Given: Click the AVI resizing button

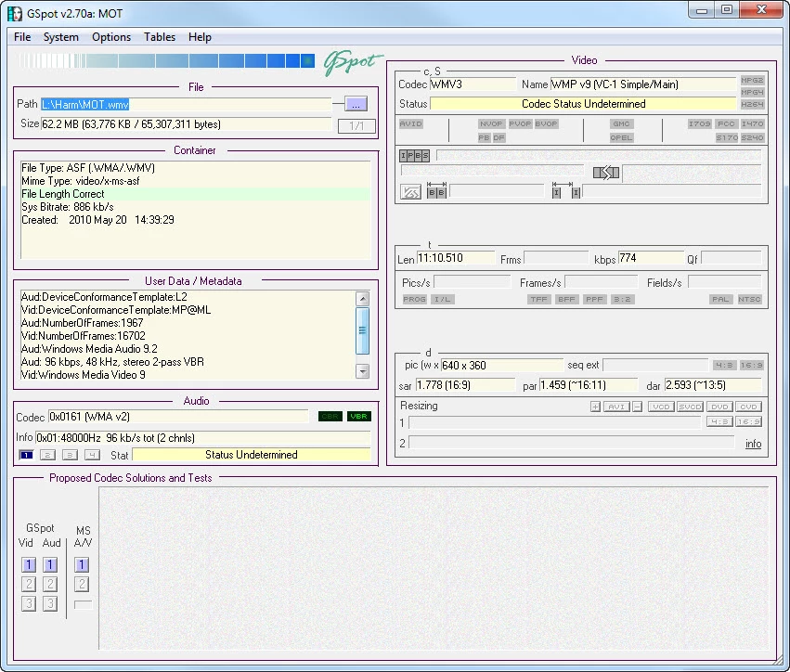Looking at the screenshot, I should 616,407.
